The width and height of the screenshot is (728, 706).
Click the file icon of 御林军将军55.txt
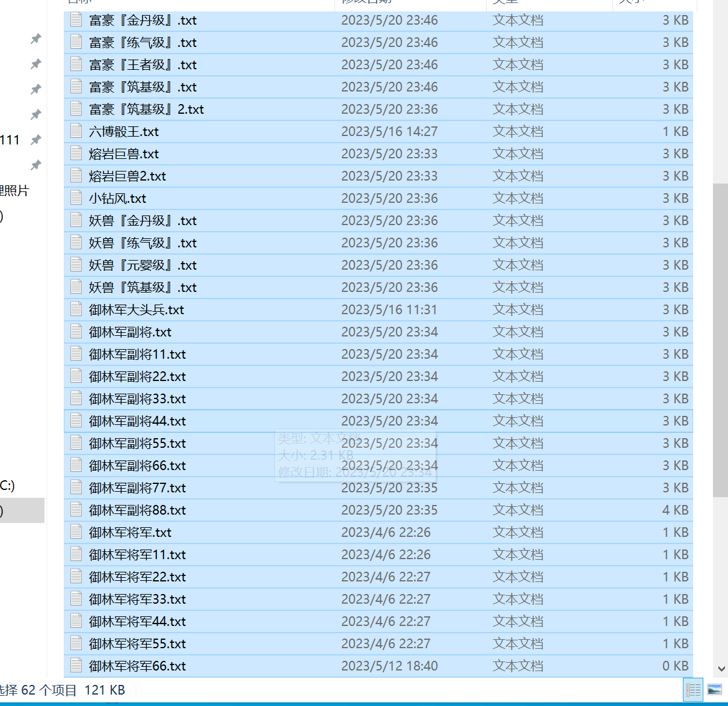tap(76, 643)
